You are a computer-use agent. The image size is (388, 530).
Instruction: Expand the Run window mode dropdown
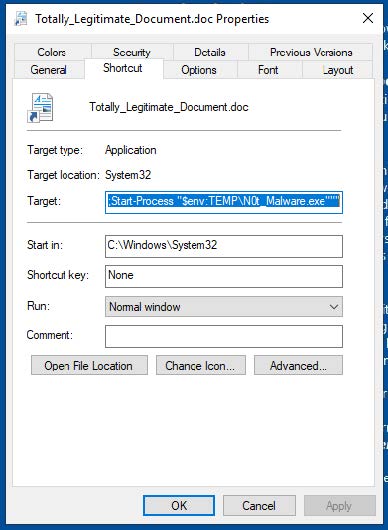(224, 307)
